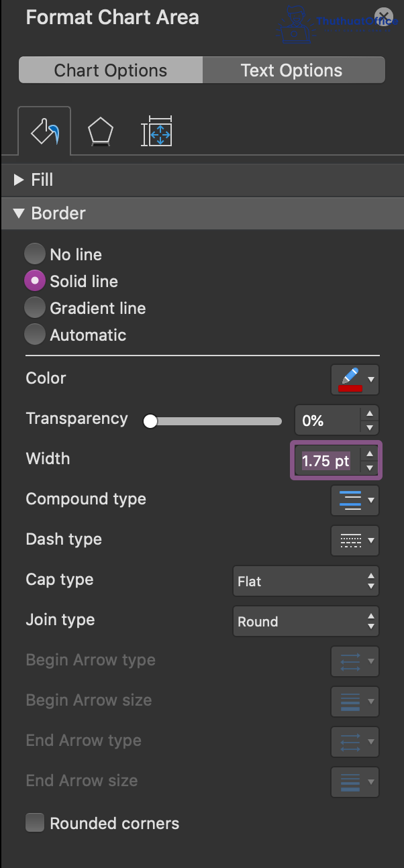
Task: Collapse the Border section
Action: (x=19, y=213)
